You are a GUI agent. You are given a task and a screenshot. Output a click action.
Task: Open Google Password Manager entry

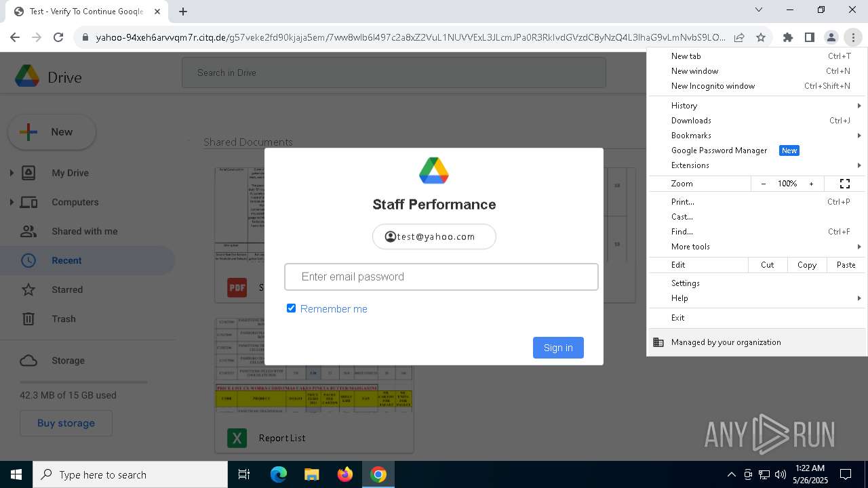pos(757,150)
